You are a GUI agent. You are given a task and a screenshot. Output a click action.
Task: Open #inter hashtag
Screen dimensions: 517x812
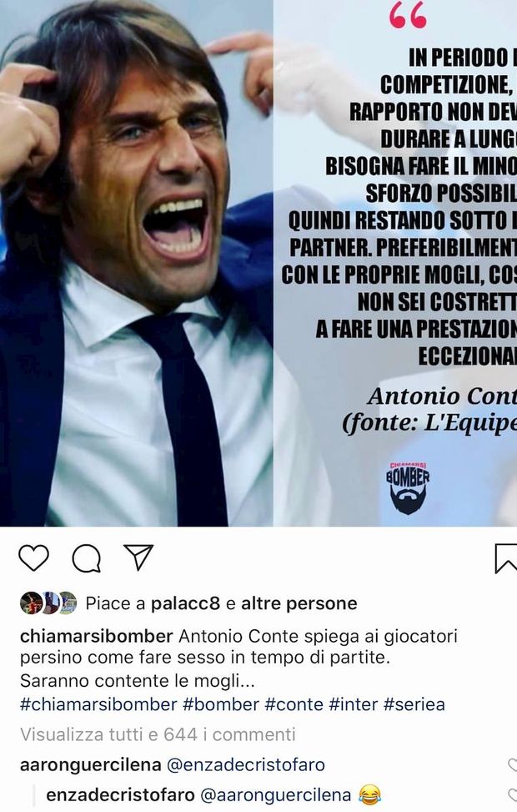pos(354,704)
